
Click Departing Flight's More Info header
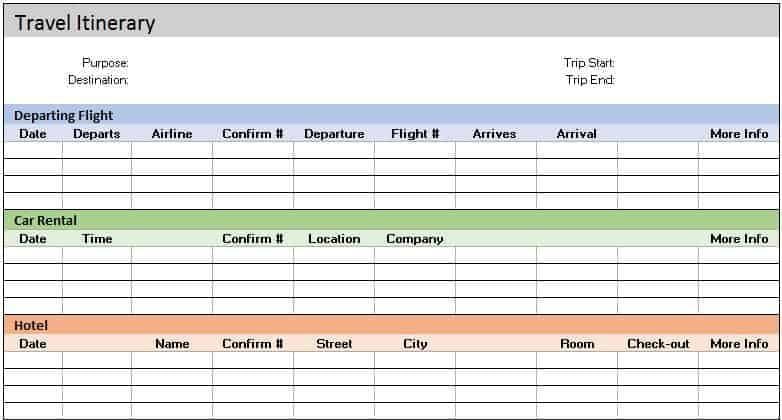point(739,134)
